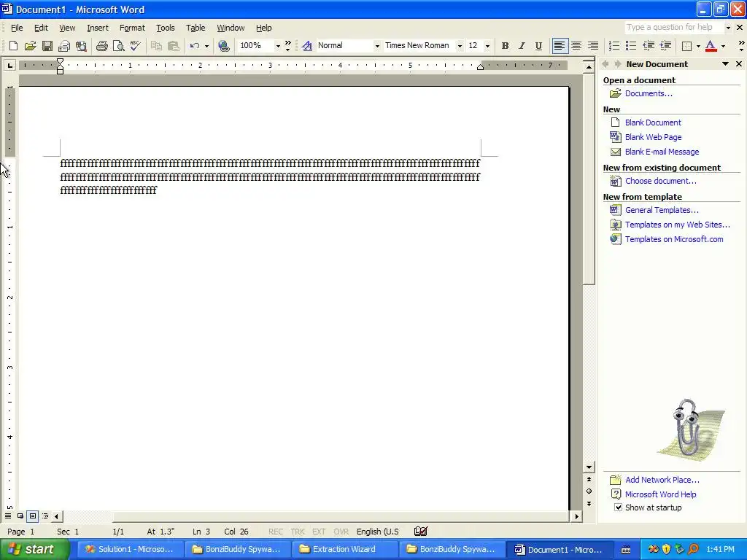Switch to Extraction Wizard taskbar button

344,550
